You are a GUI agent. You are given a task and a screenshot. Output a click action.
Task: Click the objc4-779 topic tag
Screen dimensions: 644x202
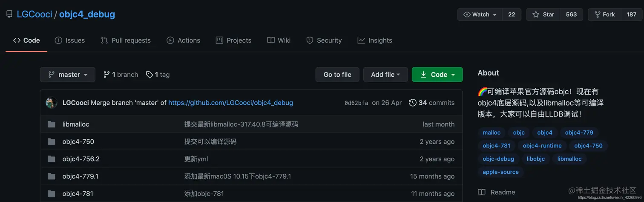(x=579, y=133)
